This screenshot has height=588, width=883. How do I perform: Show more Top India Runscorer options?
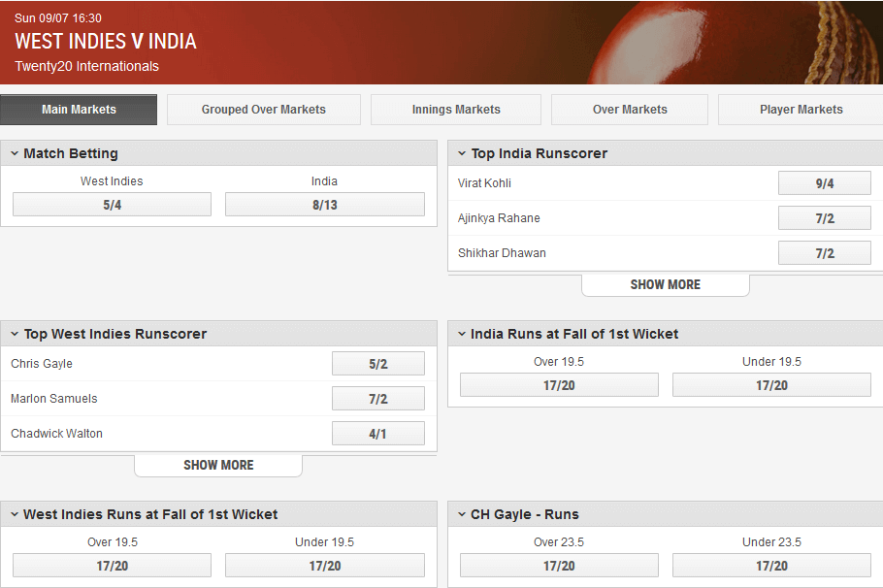(x=665, y=284)
